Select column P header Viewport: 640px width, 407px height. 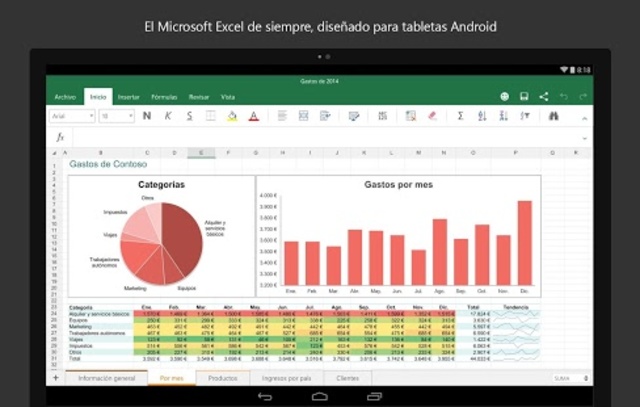[516, 153]
